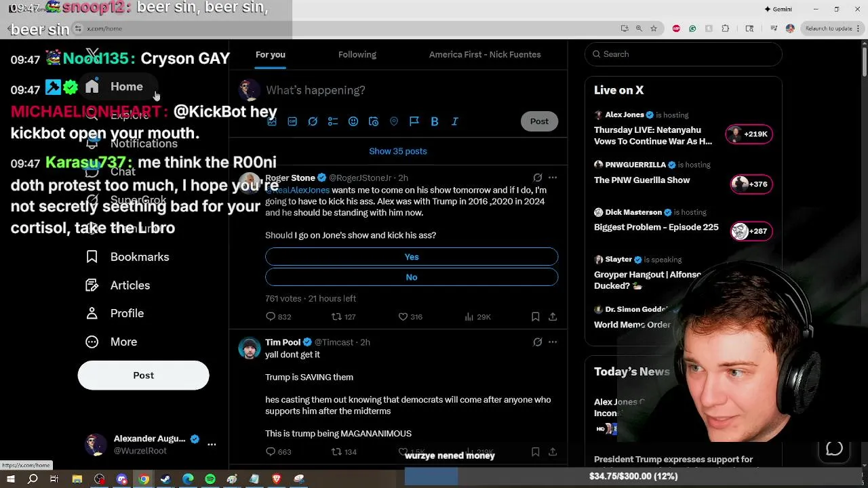
Task: Open account menu dots beside Alexander Augu...
Action: click(212, 445)
